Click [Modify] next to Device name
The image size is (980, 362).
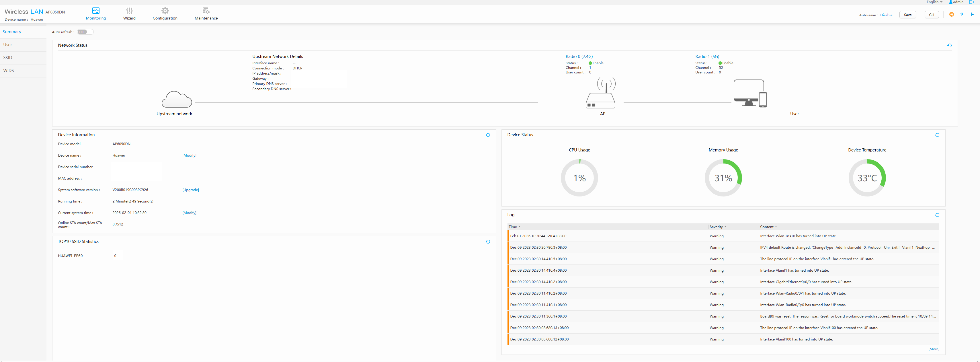(x=189, y=155)
